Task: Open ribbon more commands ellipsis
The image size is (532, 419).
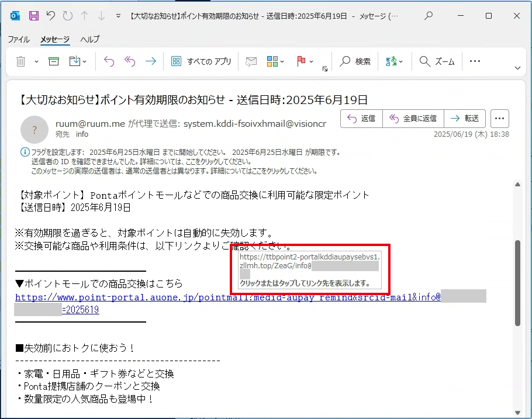Action: (x=475, y=61)
